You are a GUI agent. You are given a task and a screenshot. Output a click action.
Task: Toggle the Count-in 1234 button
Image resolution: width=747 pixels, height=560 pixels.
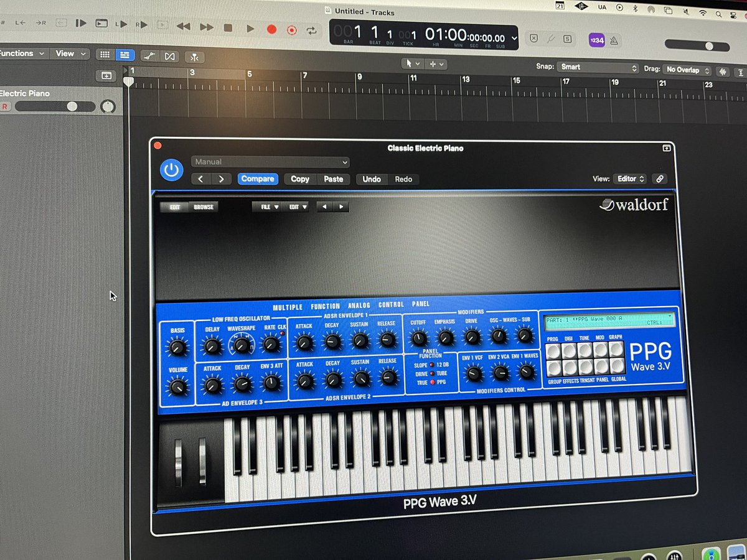coord(596,40)
